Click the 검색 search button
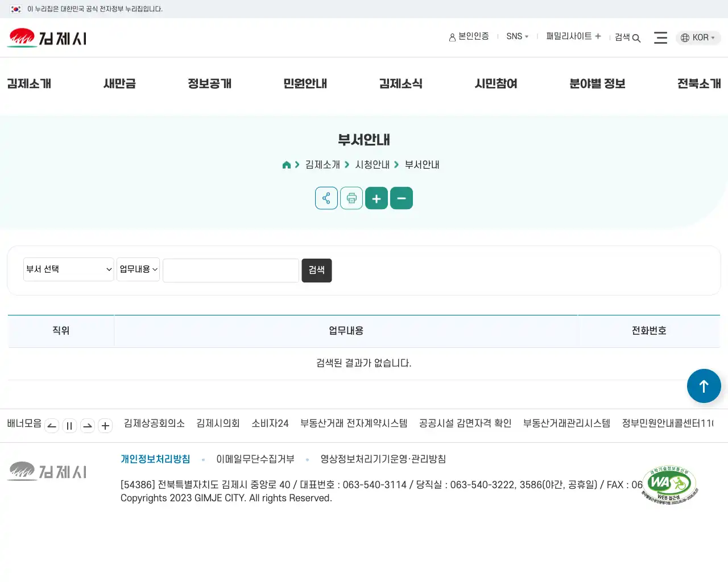This screenshot has width=728, height=582. pos(316,270)
